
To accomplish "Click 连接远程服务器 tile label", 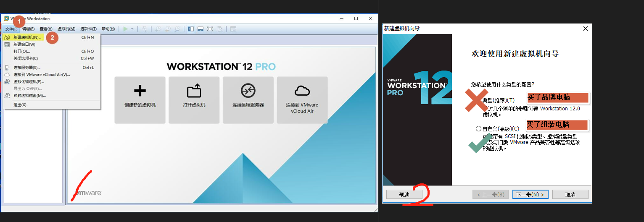I will pos(248,105).
